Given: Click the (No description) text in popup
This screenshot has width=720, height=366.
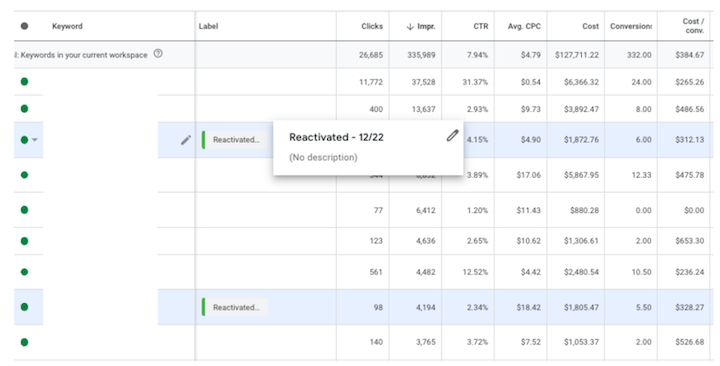Looking at the screenshot, I should coord(323,157).
